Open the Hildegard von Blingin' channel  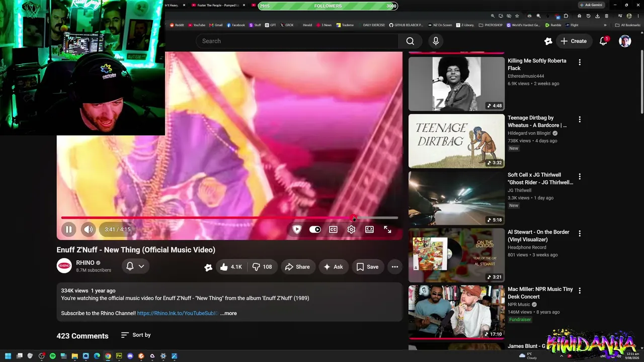tap(529, 133)
